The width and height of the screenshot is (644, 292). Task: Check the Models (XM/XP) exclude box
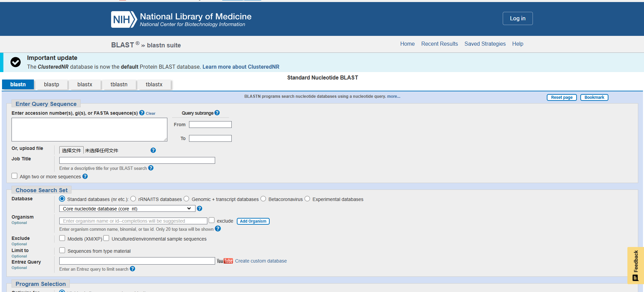pos(62,238)
